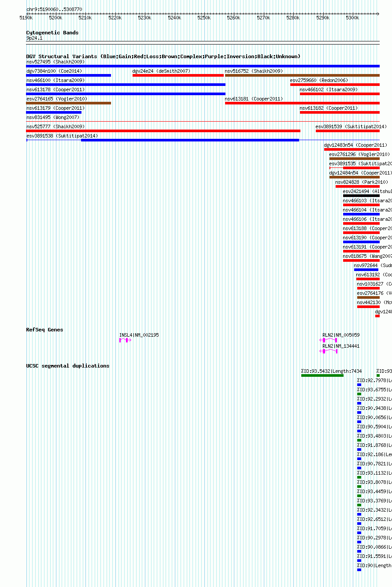Image resolution: width=392 pixels, height=587 pixels.
Task: Open the %ID:93.6755 duplication label
Action: pyautogui.click(x=374, y=390)
